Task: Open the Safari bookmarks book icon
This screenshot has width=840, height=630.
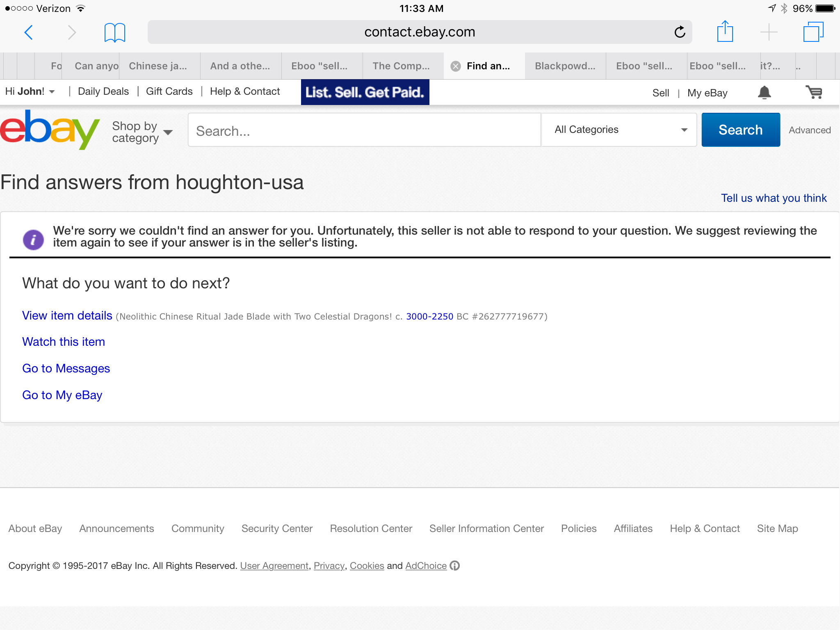Action: click(x=114, y=32)
